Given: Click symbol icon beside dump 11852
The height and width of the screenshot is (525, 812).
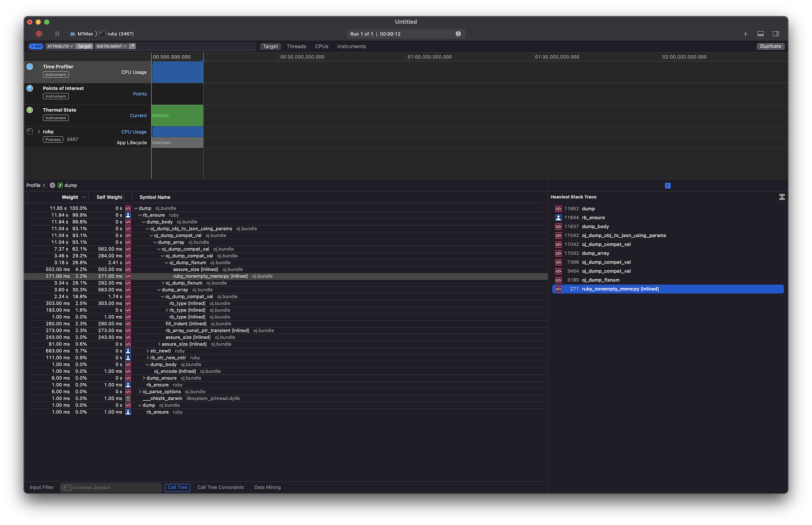Looking at the screenshot, I should pos(558,209).
